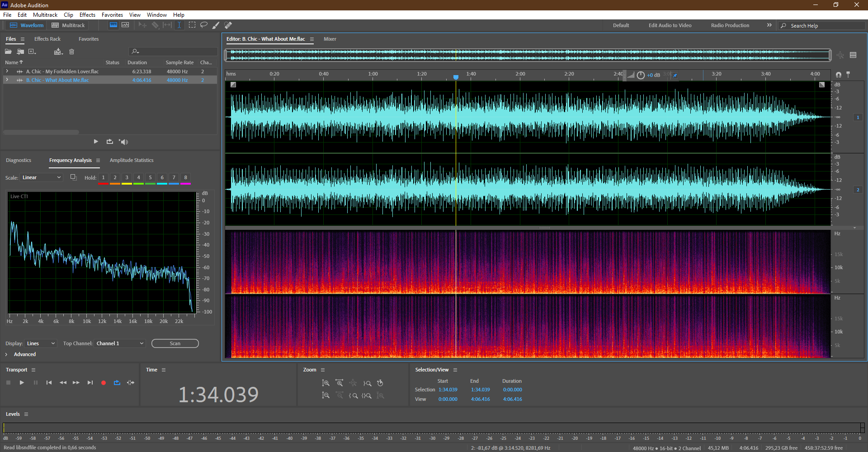Click the Open File folder icon

coord(8,52)
